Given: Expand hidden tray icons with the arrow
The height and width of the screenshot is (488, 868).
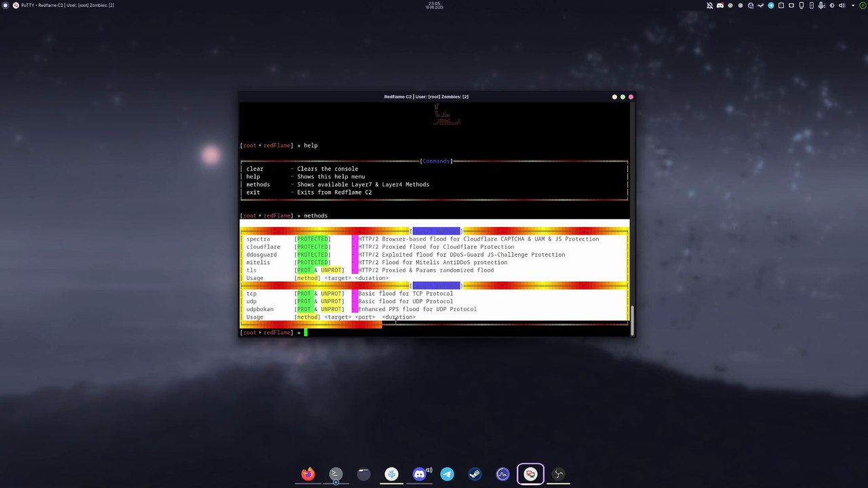Looking at the screenshot, I should click(852, 5).
